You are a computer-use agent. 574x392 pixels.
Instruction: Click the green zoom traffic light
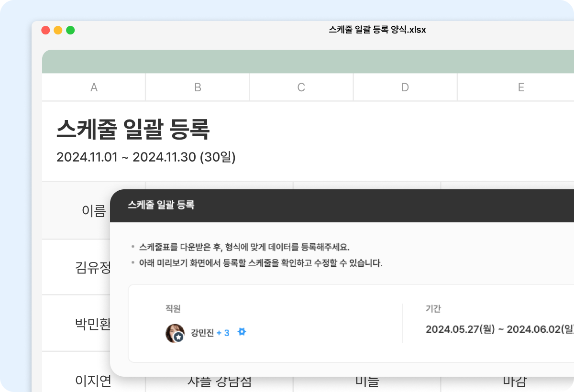[70, 30]
